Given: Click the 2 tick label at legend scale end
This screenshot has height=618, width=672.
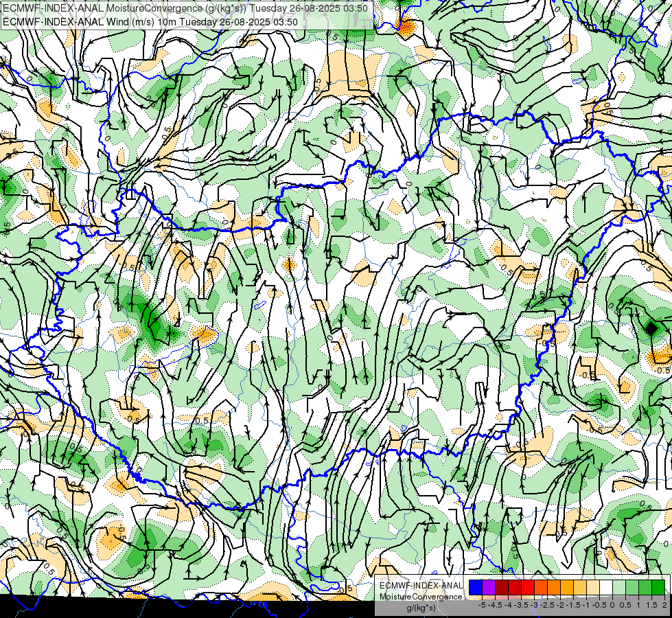Looking at the screenshot, I should pyautogui.click(x=664, y=605).
